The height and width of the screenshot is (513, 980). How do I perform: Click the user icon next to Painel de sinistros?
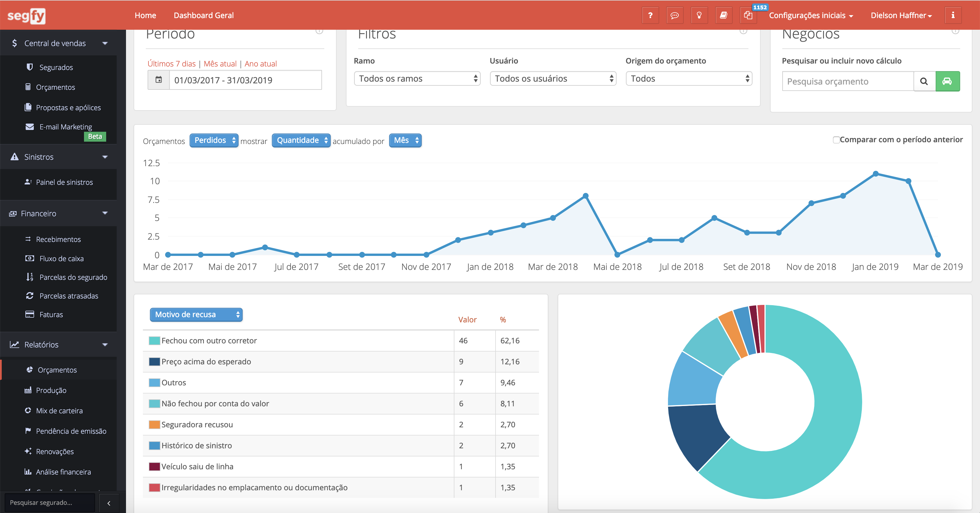[28, 182]
